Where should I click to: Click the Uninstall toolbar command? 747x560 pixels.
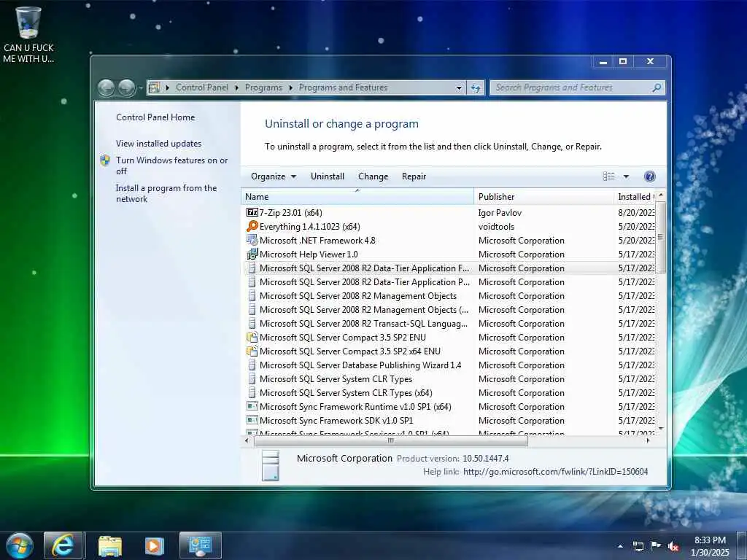328,176
